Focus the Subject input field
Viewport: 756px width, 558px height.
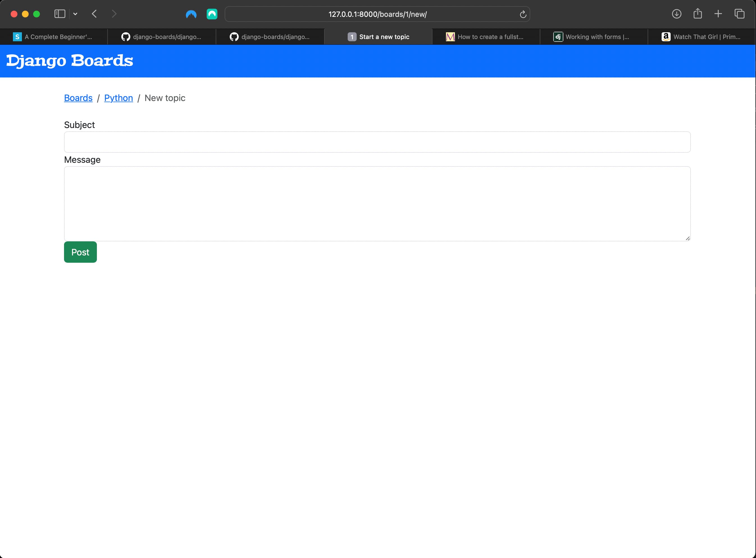377,142
